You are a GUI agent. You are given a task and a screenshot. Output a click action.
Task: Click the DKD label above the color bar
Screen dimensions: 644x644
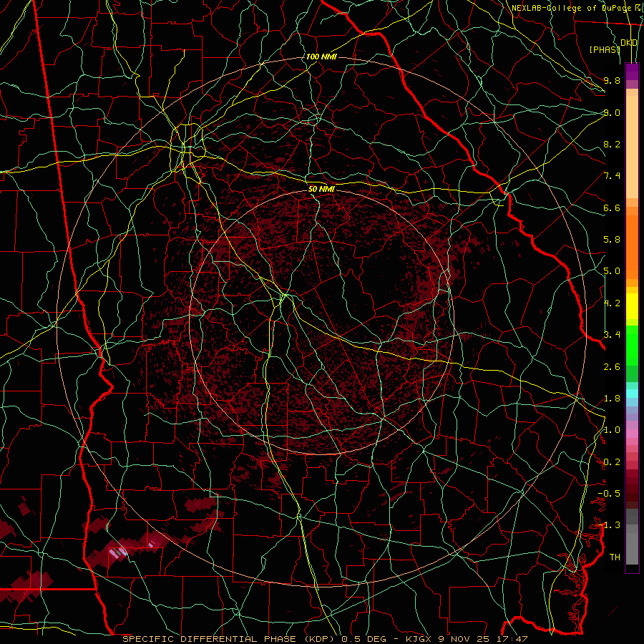(x=628, y=42)
